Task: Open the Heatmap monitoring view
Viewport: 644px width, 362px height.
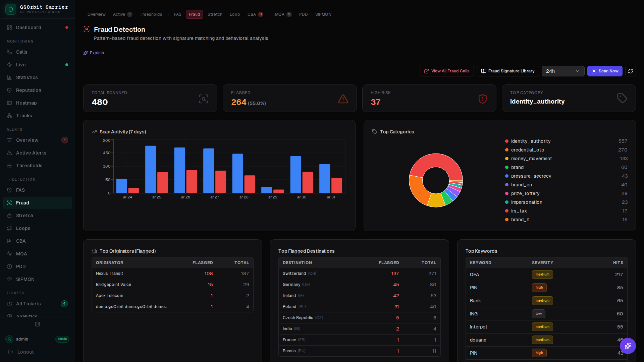Action: 26,103
